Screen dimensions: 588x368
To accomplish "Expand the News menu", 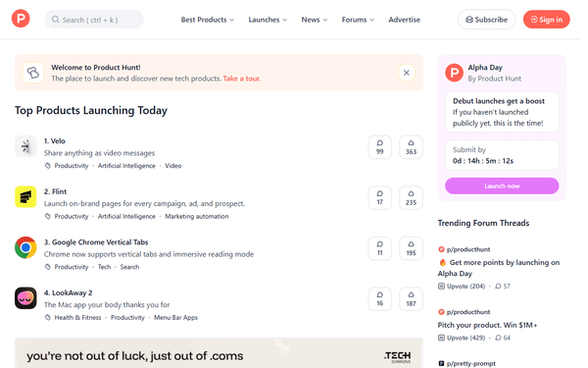I will 315,20.
